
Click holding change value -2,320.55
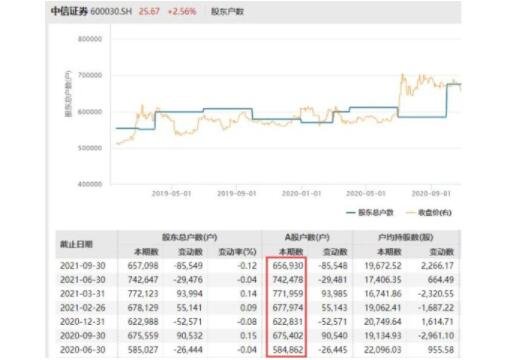coord(436,294)
